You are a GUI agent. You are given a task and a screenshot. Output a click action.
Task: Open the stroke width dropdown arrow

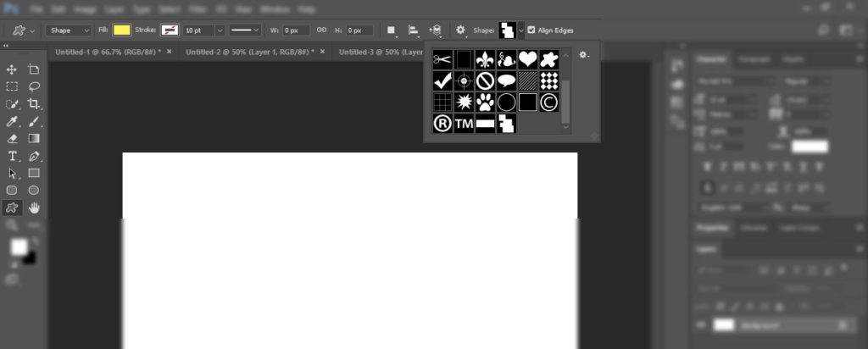220,30
